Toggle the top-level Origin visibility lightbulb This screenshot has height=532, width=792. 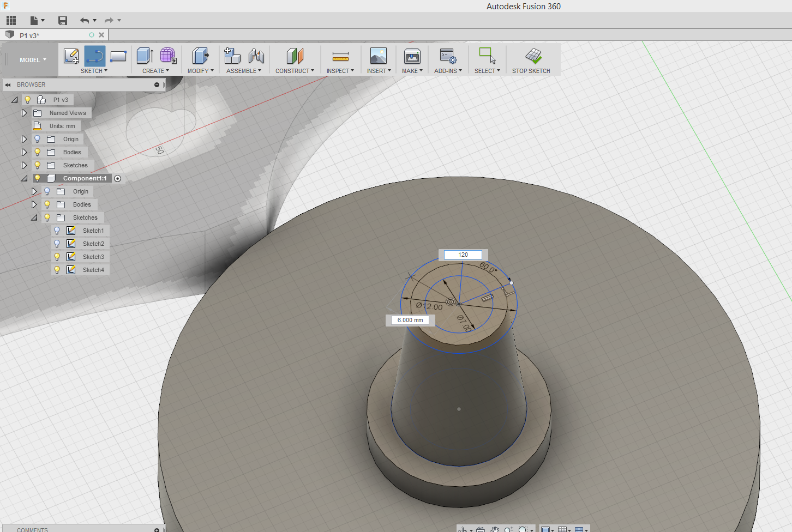pyautogui.click(x=37, y=139)
